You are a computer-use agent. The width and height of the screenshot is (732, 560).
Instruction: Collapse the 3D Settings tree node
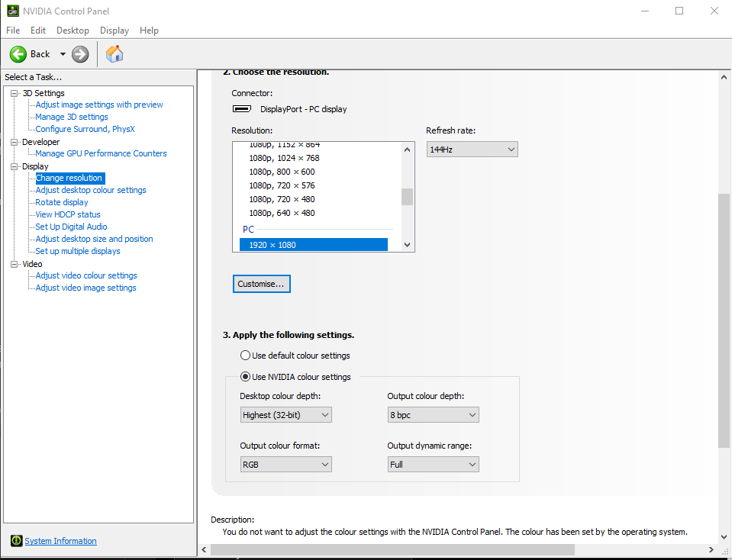point(15,93)
